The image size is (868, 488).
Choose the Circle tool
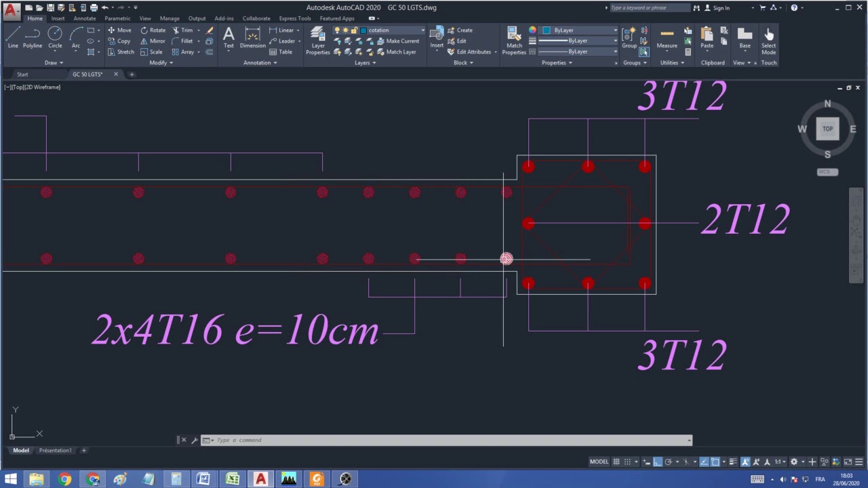(x=55, y=37)
